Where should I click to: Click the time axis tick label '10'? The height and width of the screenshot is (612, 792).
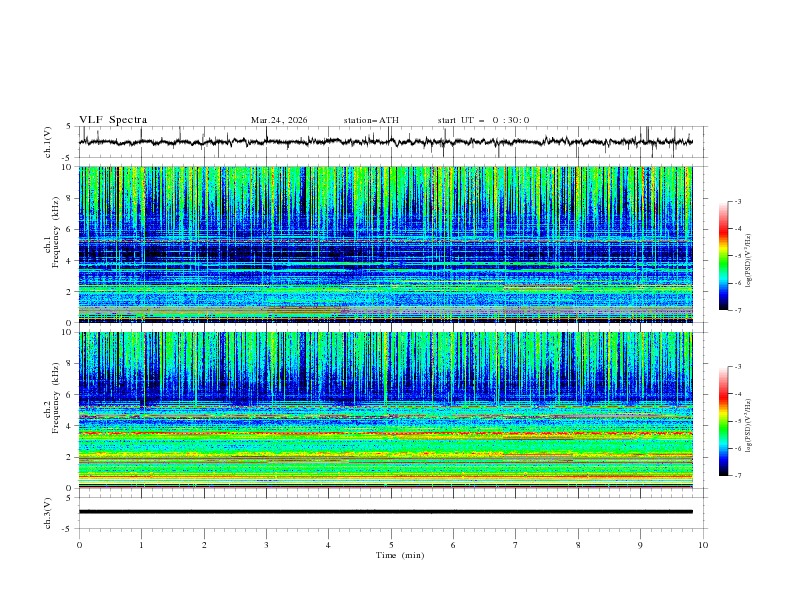click(703, 545)
